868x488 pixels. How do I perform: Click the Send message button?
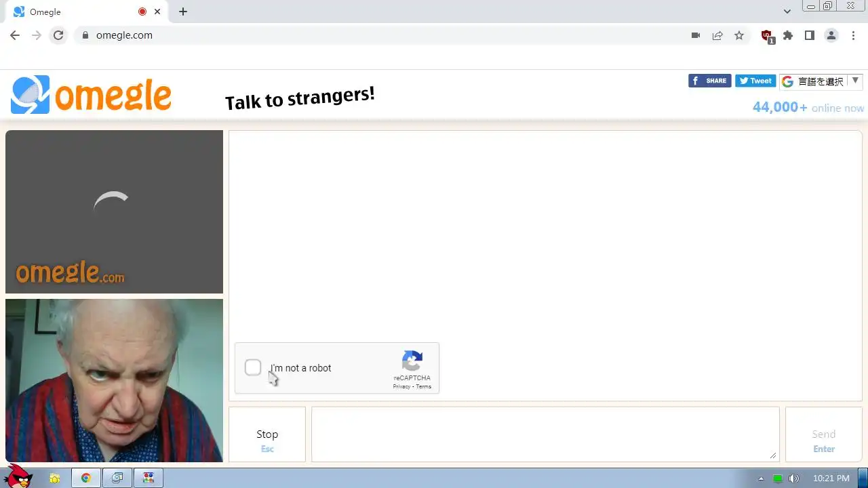point(824,434)
